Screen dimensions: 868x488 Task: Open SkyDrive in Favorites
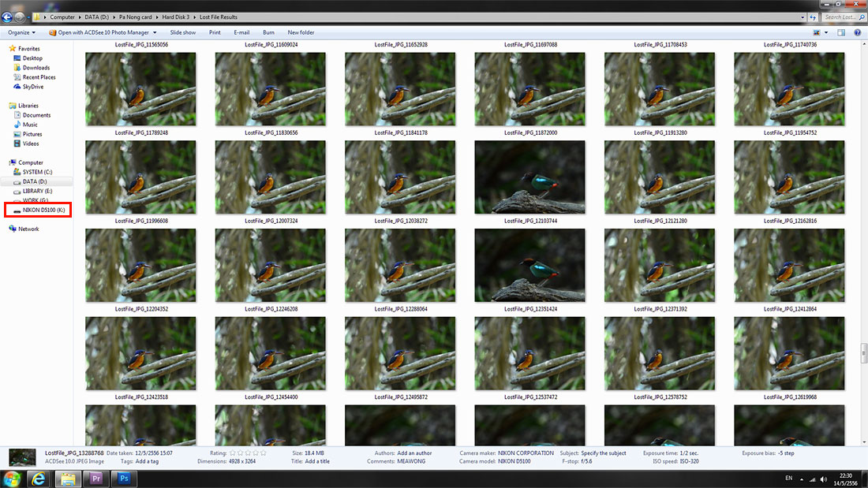33,87
